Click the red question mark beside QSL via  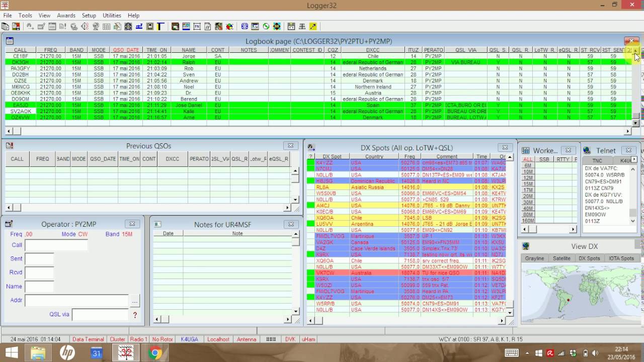(135, 315)
